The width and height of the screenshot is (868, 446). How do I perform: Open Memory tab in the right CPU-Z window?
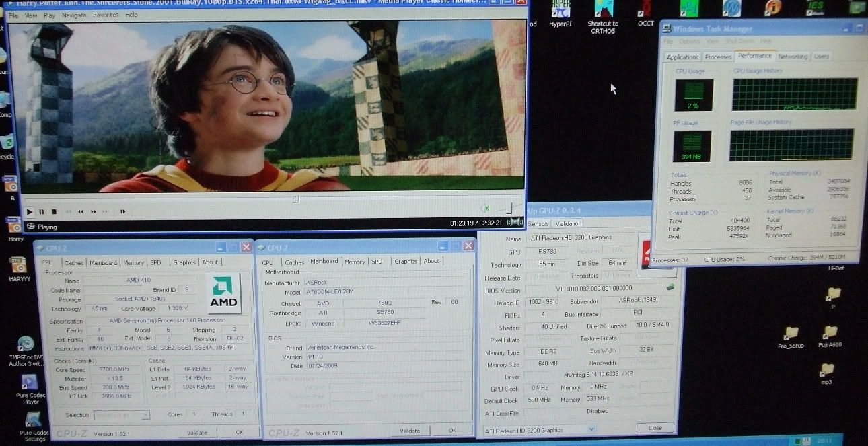click(x=355, y=262)
